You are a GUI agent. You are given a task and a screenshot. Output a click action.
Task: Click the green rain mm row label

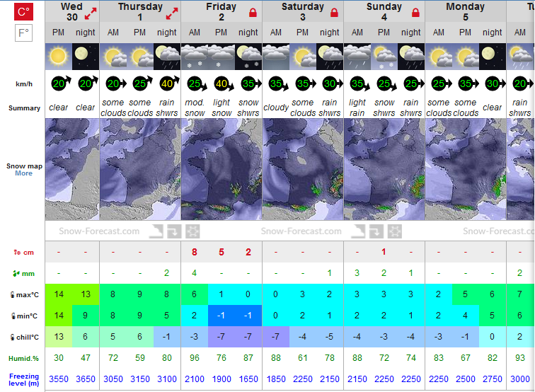point(23,274)
